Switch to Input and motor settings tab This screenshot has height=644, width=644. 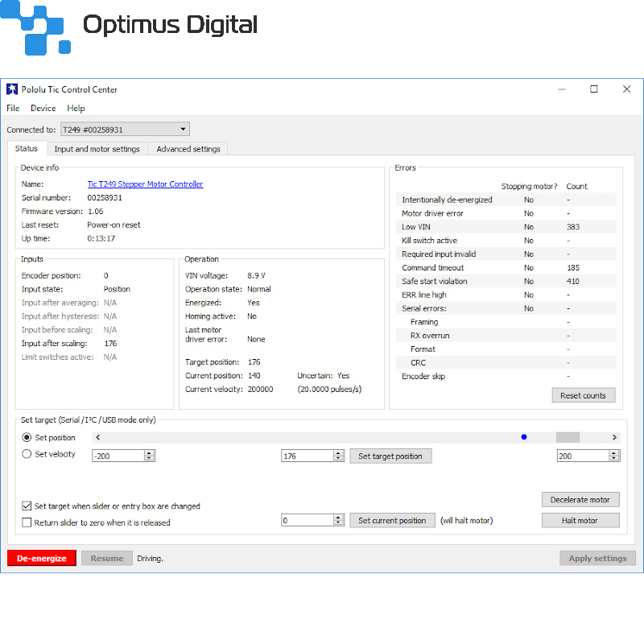(x=97, y=149)
